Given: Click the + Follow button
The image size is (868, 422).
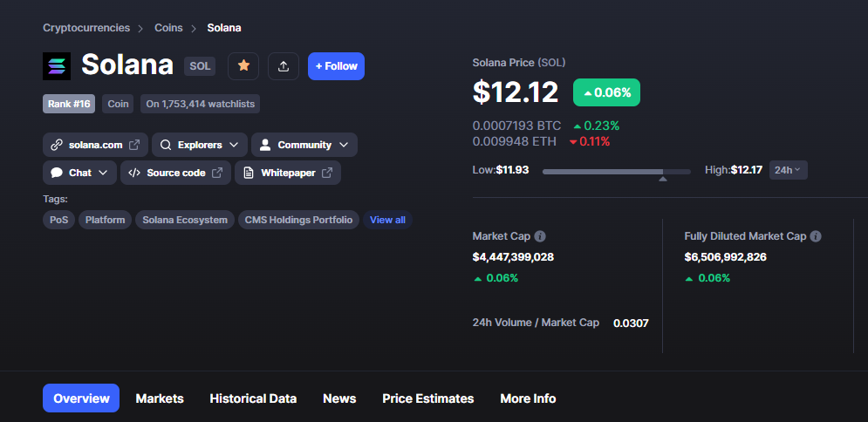Looking at the screenshot, I should click(336, 66).
